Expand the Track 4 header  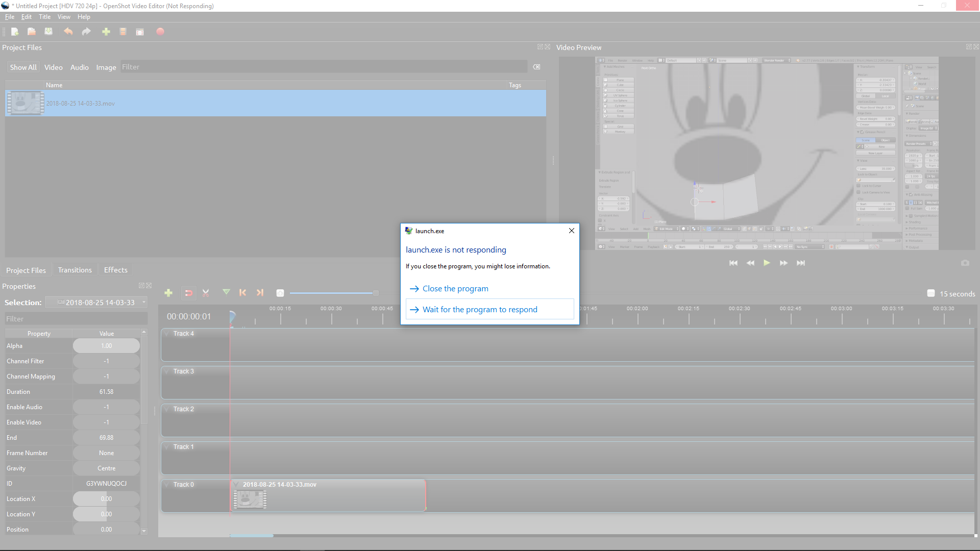tap(166, 334)
